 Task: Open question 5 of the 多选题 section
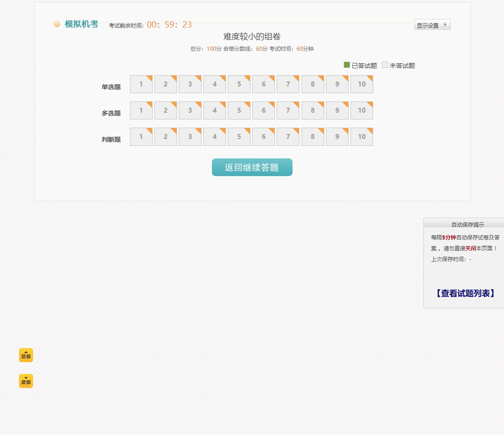[239, 110]
